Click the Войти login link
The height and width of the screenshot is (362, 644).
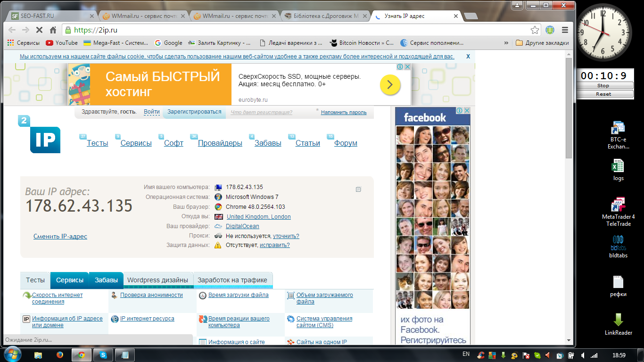pos(152,112)
